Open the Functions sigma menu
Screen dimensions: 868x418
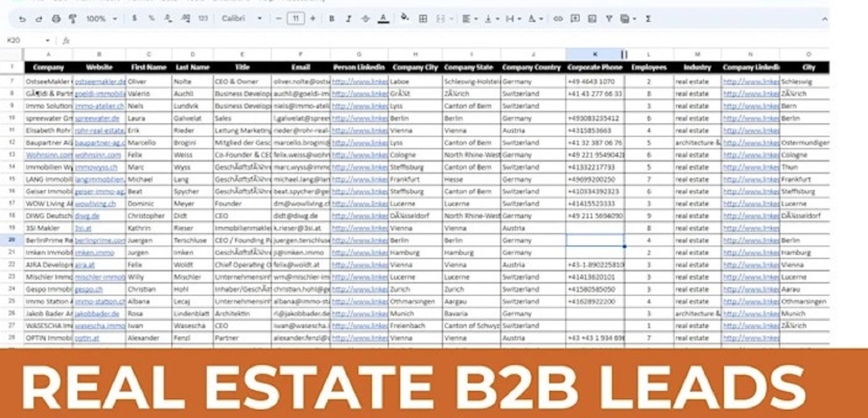pyautogui.click(x=648, y=19)
